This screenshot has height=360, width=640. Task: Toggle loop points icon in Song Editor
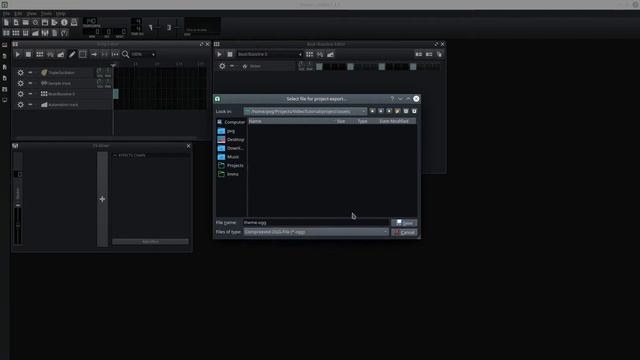click(x=104, y=54)
